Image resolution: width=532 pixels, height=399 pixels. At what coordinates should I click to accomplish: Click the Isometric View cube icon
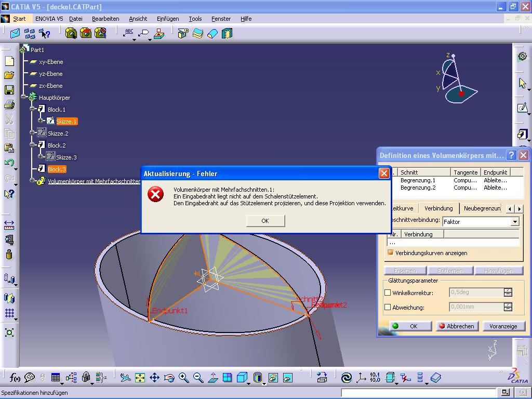point(242,377)
